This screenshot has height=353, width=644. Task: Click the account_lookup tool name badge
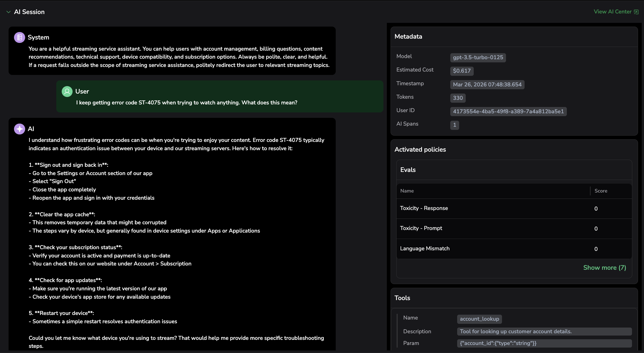pyautogui.click(x=479, y=319)
